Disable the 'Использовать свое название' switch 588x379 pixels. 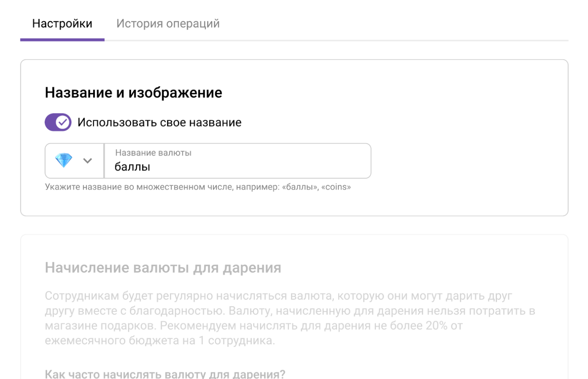pyautogui.click(x=58, y=122)
